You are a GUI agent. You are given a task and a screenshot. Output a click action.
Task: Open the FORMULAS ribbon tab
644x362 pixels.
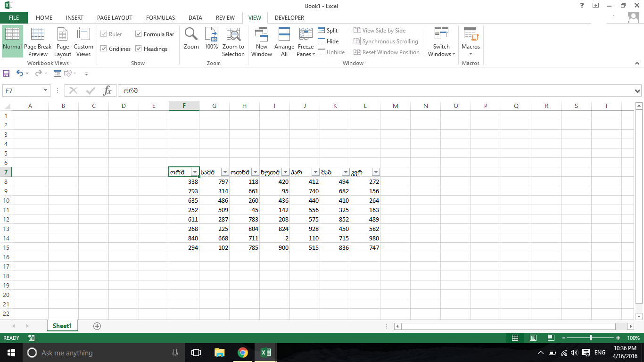(160, 18)
